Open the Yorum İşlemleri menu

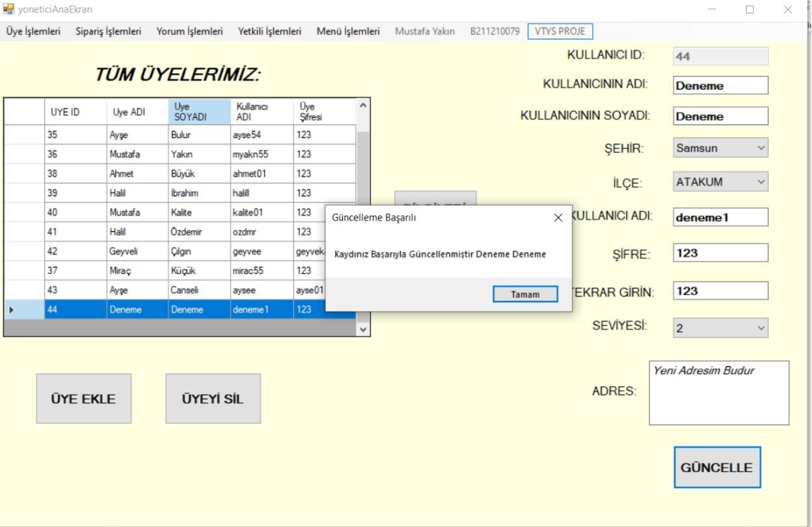(x=189, y=31)
